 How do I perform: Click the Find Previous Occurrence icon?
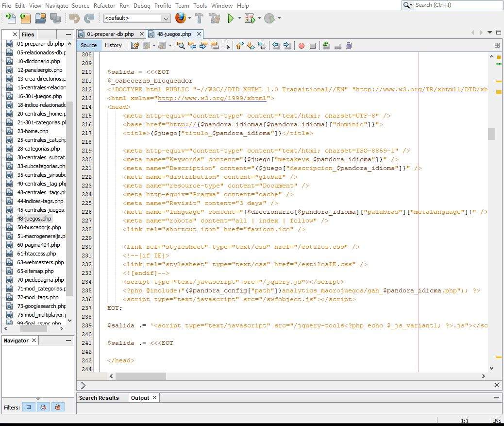pyautogui.click(x=192, y=46)
